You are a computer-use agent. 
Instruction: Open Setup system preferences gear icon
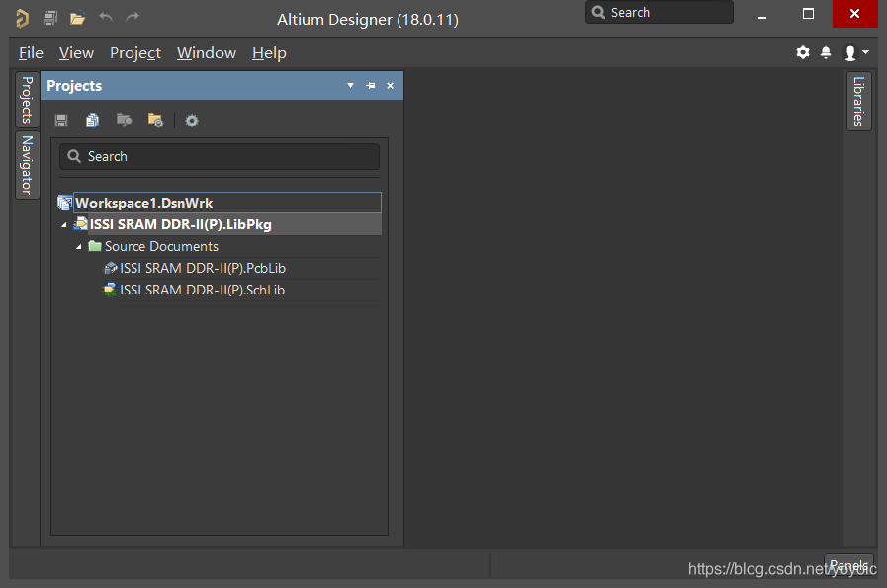pos(803,53)
